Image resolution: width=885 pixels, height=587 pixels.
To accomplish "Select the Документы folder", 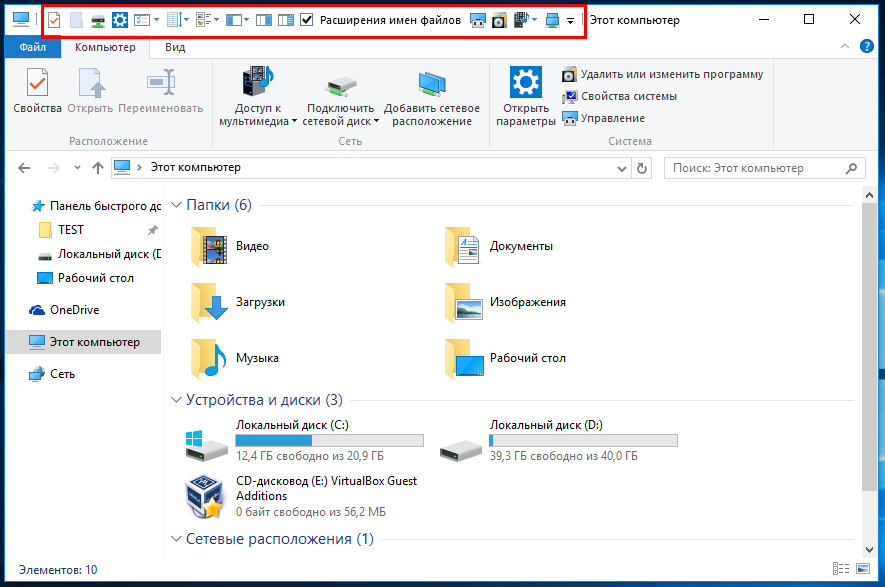I will click(x=499, y=246).
